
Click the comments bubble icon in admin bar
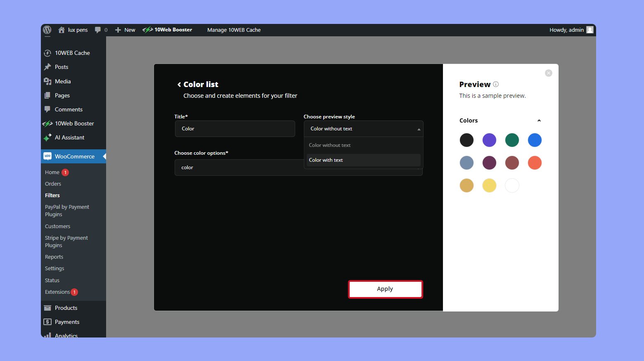pyautogui.click(x=98, y=30)
